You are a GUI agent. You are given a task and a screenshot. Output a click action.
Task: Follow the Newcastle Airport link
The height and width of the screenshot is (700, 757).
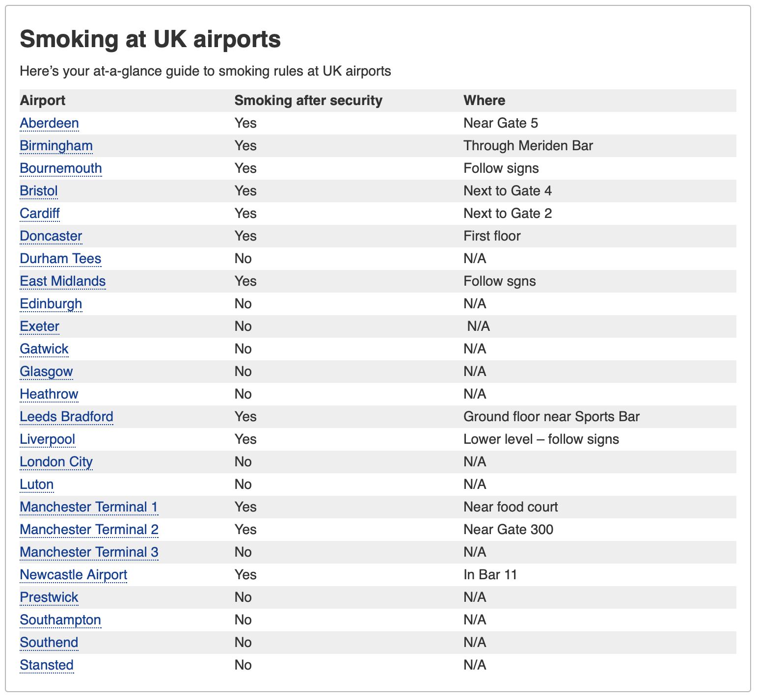coord(73,574)
